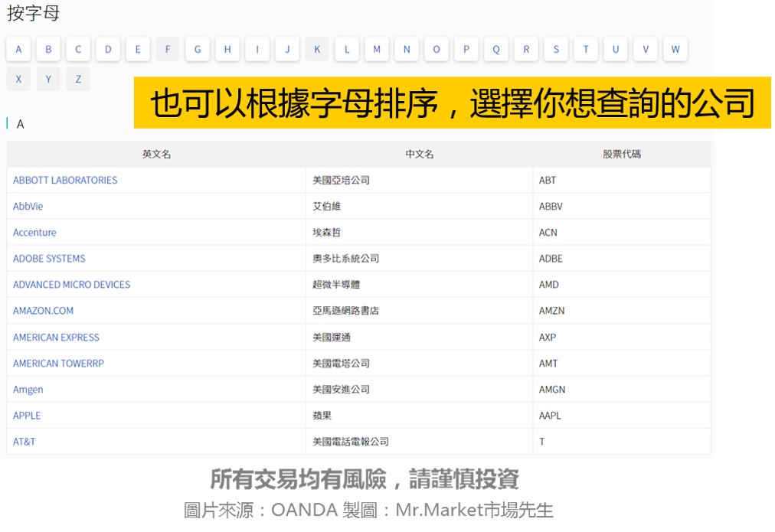775x532 pixels.
Task: Open the AMERICAN EXPRESS link
Action: point(56,338)
